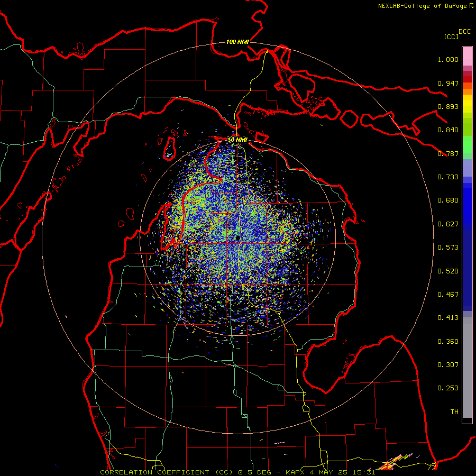
Task: Select the 0.733 scale value
Action: [x=448, y=177]
